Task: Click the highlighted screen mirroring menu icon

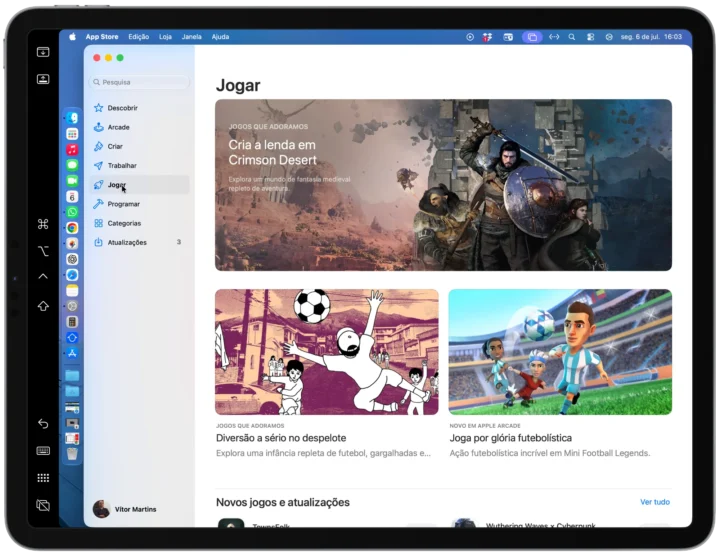Action: click(532, 37)
